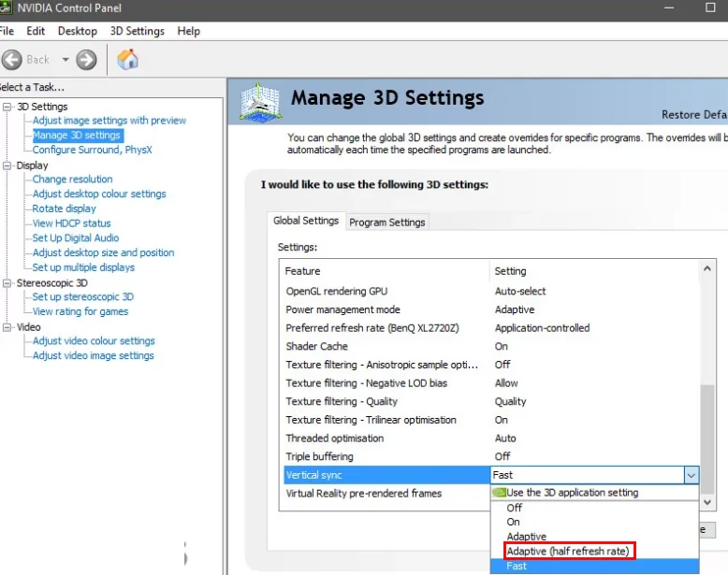Select Texture filtering - Trilinear optimisation row
The width and height of the screenshot is (728, 575).
490,420
